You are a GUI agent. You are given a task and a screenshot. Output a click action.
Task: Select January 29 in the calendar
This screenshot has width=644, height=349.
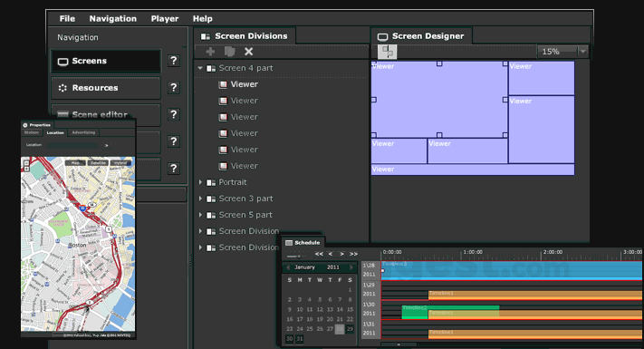click(350, 329)
